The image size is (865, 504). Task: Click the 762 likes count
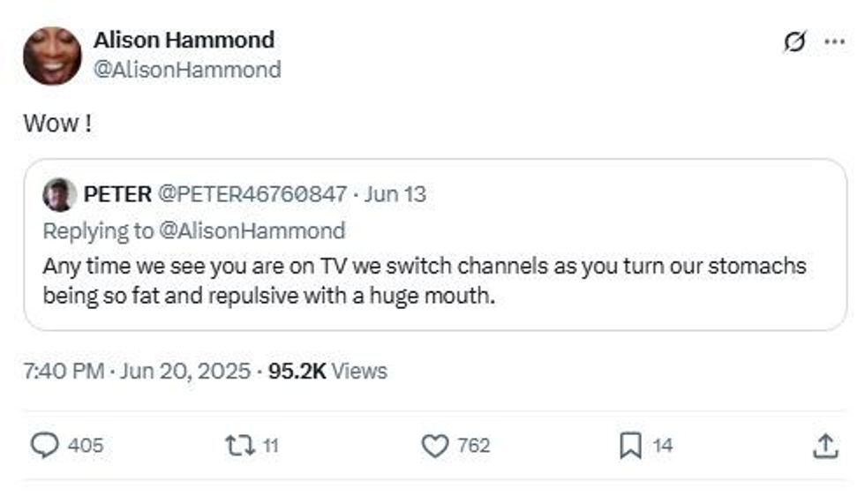point(473,446)
